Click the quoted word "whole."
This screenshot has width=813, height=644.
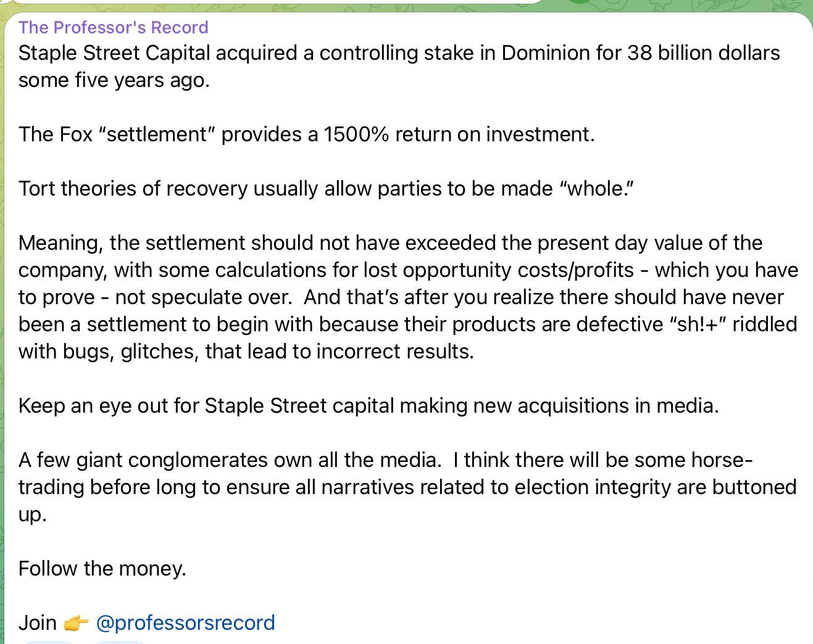click(x=596, y=188)
